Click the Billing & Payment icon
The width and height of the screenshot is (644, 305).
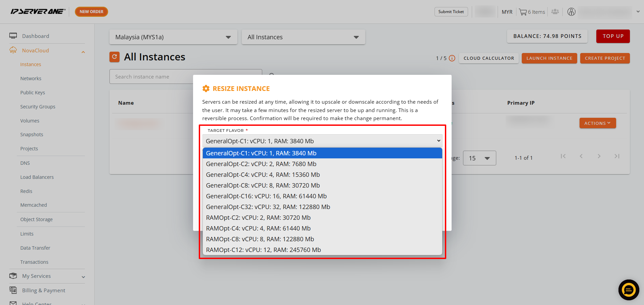13,290
